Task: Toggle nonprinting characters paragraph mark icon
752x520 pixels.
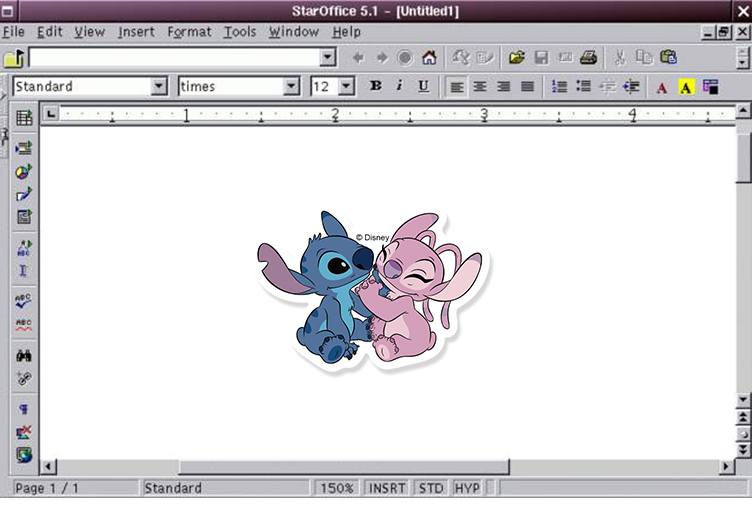Action: (24, 409)
